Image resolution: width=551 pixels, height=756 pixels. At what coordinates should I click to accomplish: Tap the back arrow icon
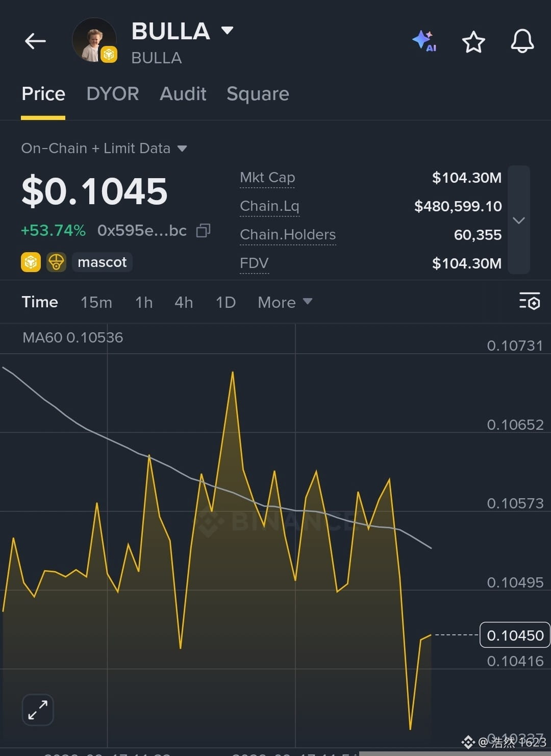pyautogui.click(x=35, y=41)
